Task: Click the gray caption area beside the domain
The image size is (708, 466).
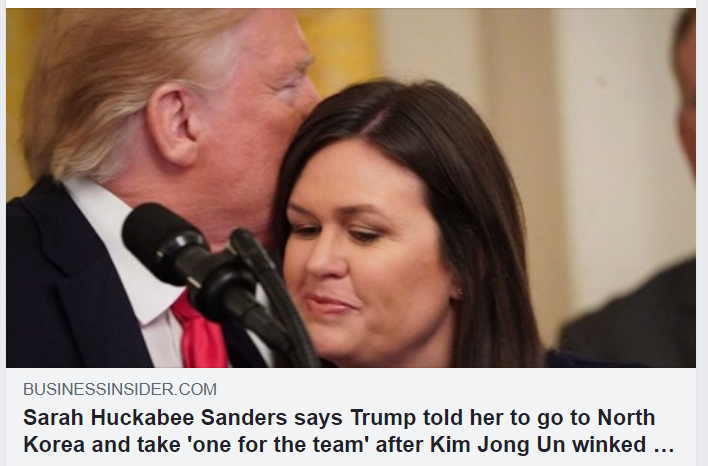Action: 456,389
